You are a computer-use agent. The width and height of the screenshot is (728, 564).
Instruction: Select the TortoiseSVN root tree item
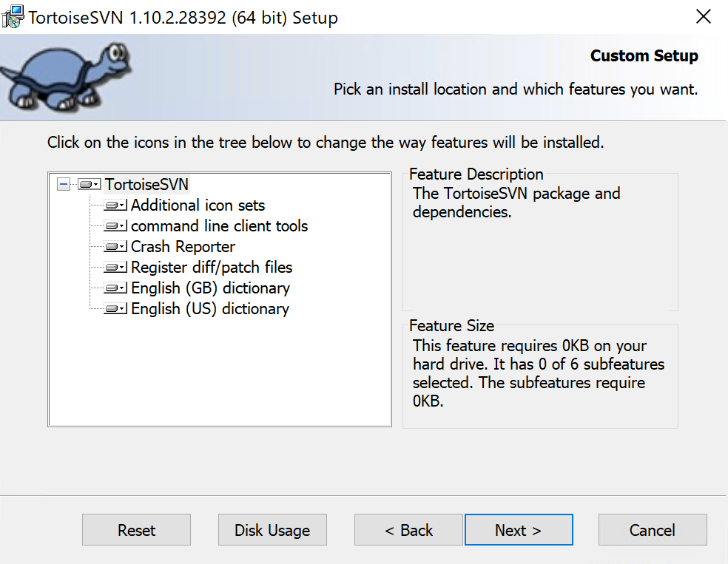click(146, 184)
